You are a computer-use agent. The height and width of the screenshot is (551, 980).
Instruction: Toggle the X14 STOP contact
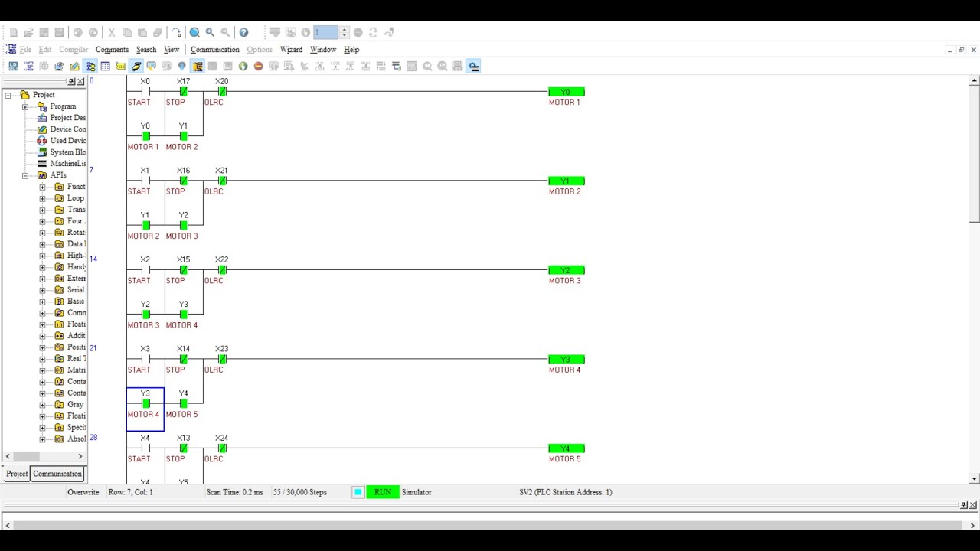(x=184, y=359)
